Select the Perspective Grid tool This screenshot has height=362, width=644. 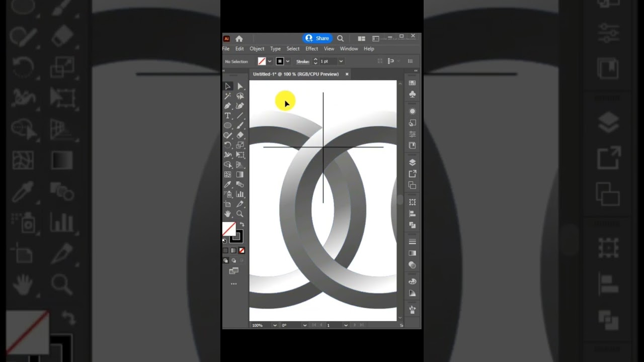[240, 165]
